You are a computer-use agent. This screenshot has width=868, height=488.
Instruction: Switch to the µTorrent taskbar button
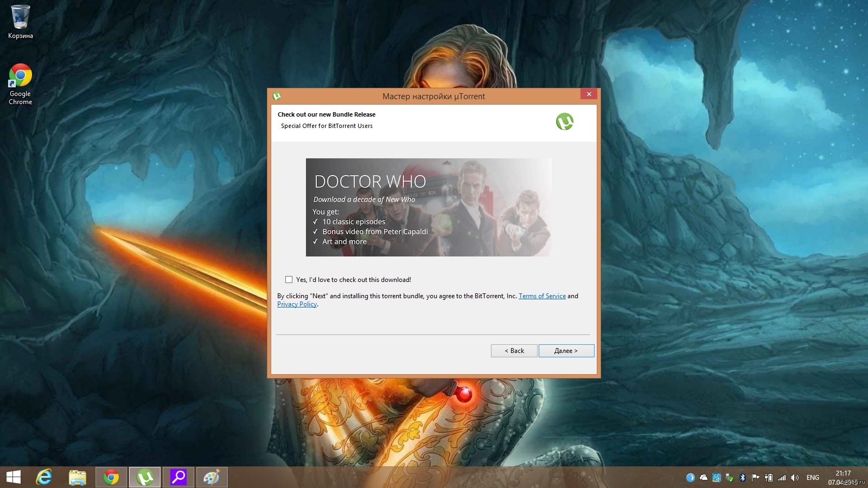coord(145,477)
